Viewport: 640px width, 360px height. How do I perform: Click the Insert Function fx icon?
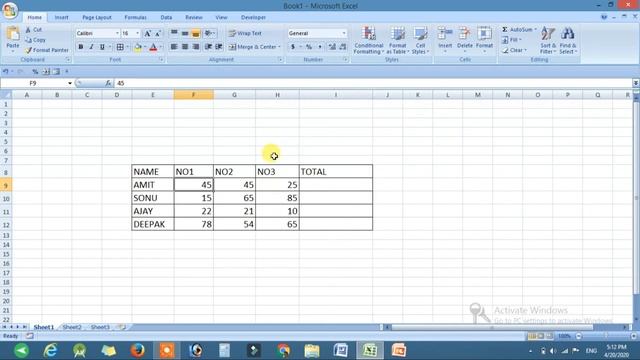coord(108,83)
